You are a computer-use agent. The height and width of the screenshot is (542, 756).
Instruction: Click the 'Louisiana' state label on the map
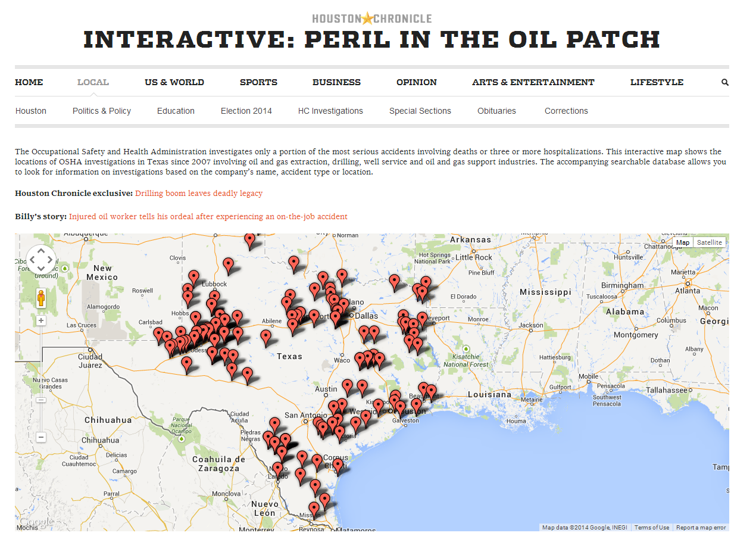click(489, 394)
